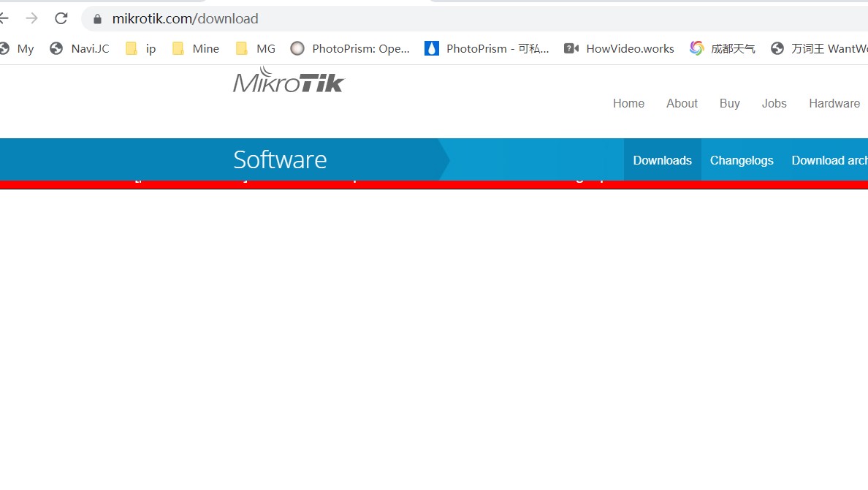868x490 pixels.
Task: Reload the page with the refresh icon
Action: click(61, 18)
